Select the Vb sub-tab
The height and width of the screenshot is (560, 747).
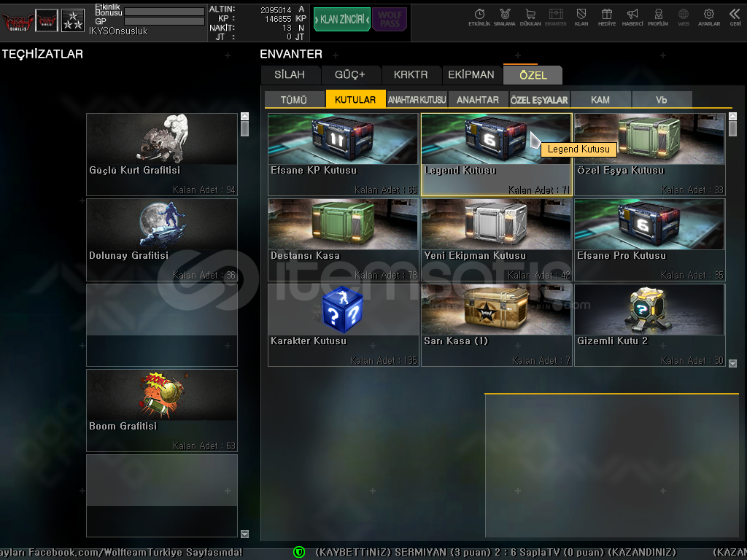(661, 99)
